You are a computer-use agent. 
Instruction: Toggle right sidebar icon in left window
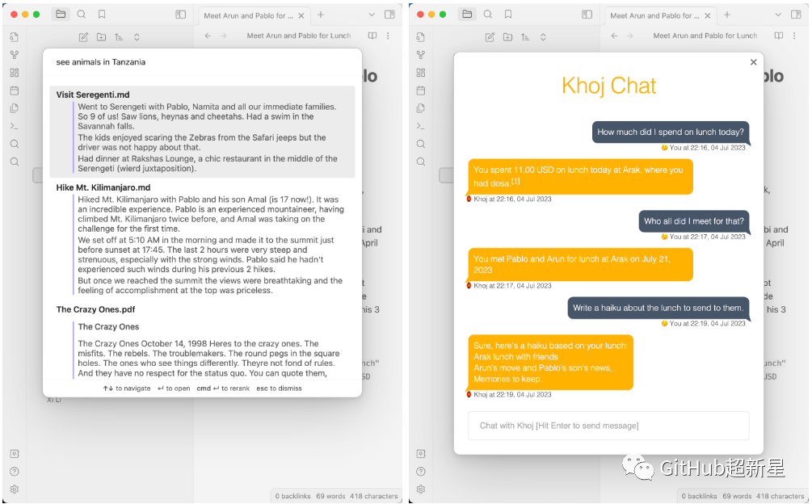pyautogui.click(x=390, y=15)
